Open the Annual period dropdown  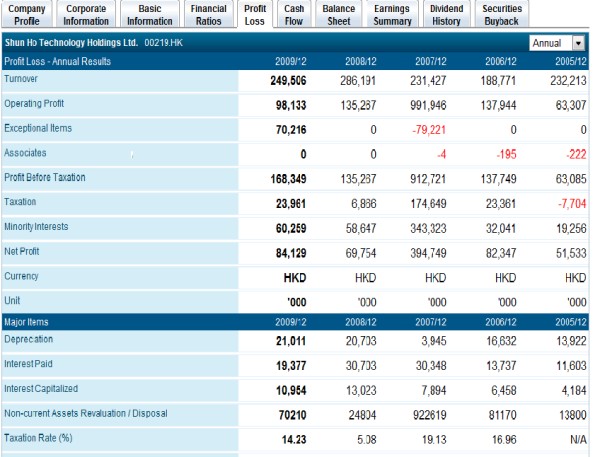coord(557,43)
